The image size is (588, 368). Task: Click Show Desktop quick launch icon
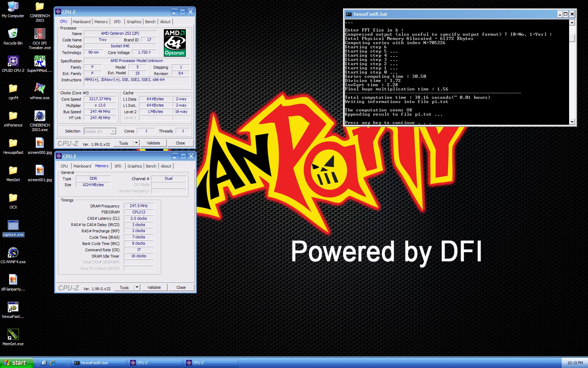pyautogui.click(x=44, y=363)
